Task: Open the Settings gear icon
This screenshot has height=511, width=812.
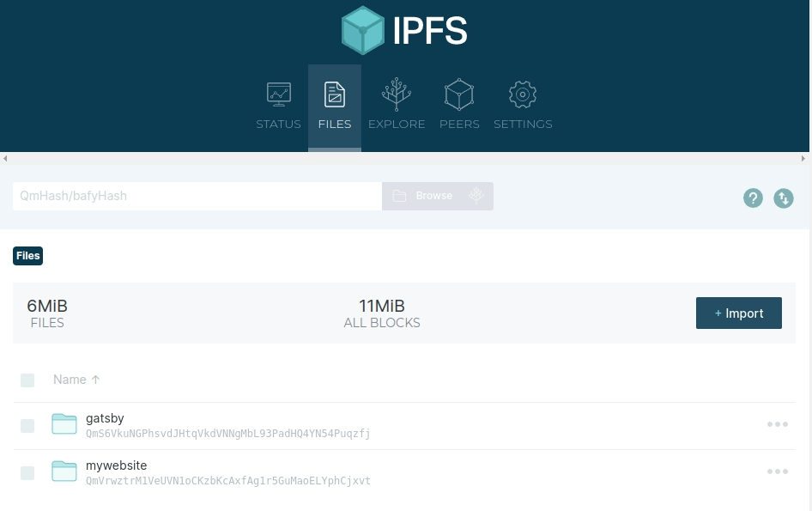Action: click(x=523, y=94)
